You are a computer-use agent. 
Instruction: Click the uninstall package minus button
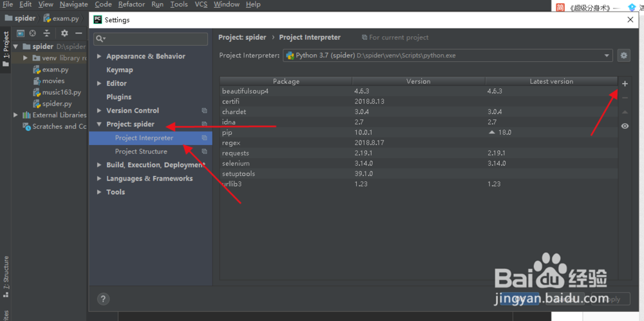pos(625,98)
